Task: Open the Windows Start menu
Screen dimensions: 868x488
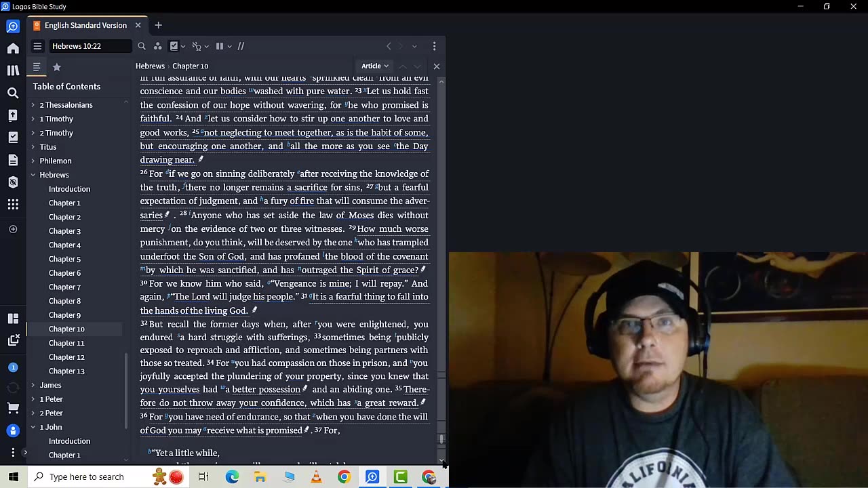Action: point(14,476)
